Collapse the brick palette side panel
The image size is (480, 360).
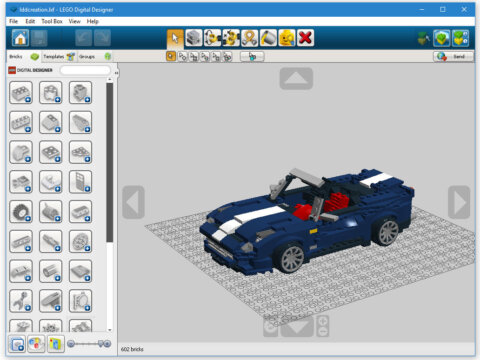(x=116, y=72)
